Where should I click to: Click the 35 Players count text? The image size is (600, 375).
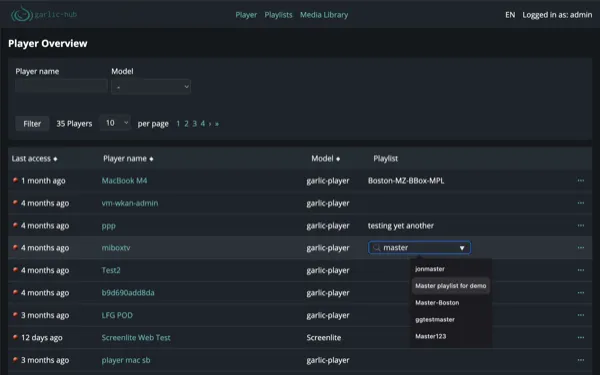click(x=74, y=124)
